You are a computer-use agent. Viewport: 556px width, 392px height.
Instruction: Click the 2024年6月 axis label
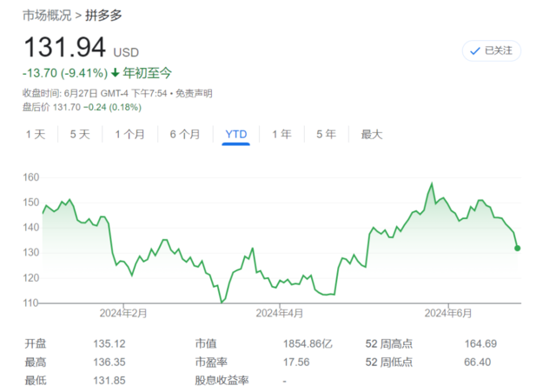[x=448, y=313]
